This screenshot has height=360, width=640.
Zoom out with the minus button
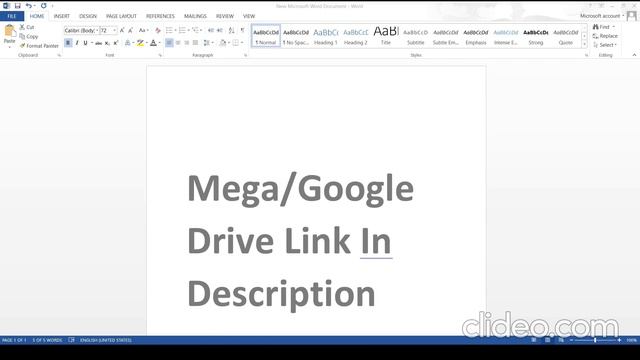coord(571,340)
